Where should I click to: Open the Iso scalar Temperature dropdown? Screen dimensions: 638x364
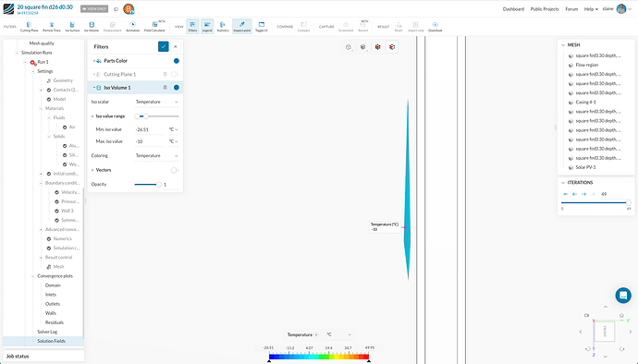[156, 102]
